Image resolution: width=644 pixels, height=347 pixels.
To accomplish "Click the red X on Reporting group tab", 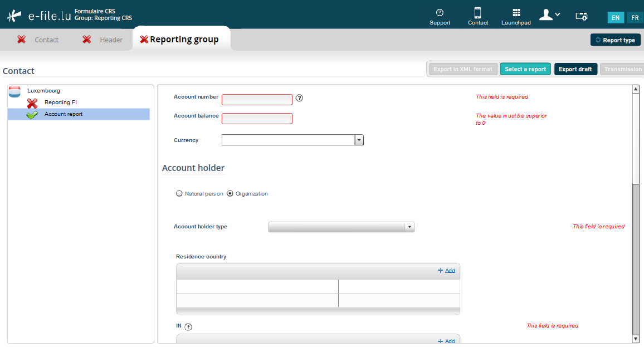I will (144, 40).
